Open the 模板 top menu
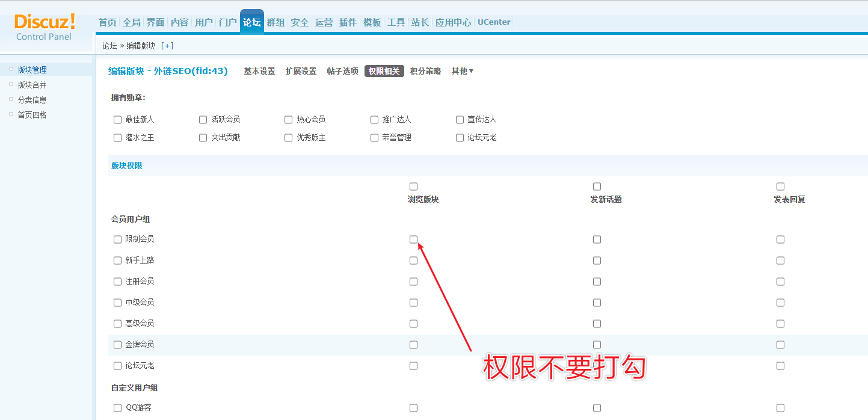868x420 pixels. pyautogui.click(x=372, y=22)
